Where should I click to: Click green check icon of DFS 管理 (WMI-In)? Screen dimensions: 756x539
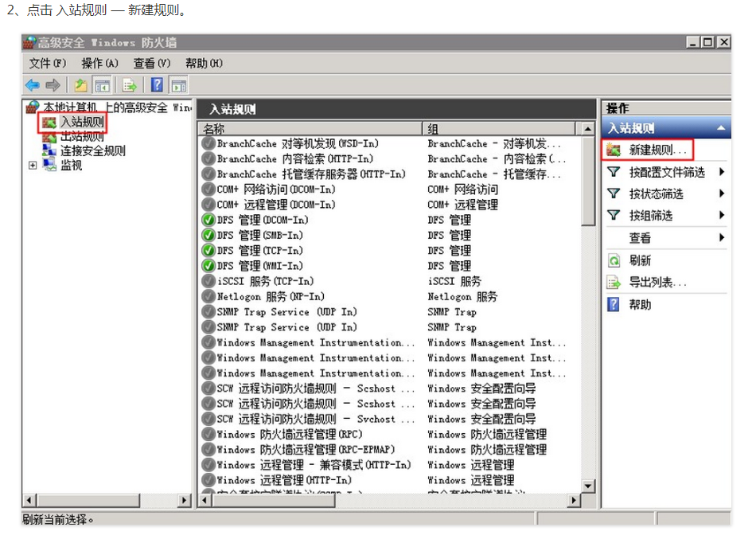[x=208, y=266]
